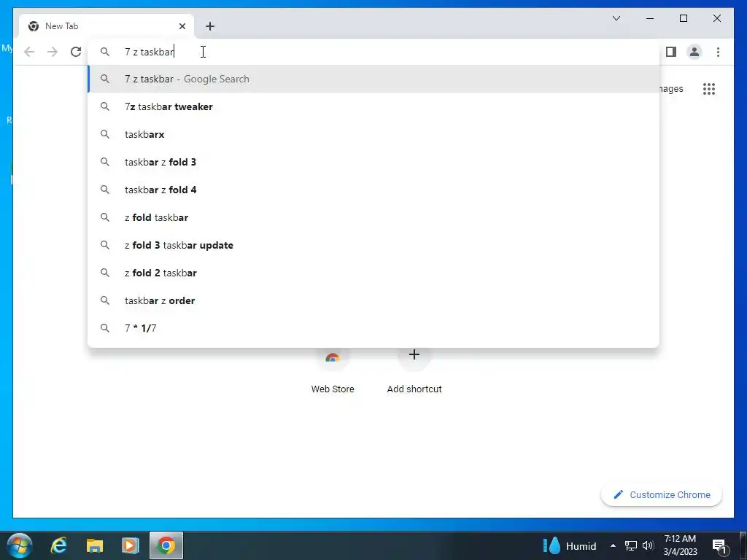
Task: Open the Humid weather tray widget
Action: pos(570,545)
